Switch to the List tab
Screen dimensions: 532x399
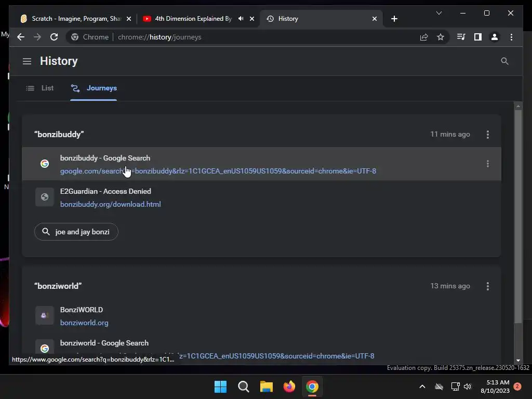(x=39, y=88)
